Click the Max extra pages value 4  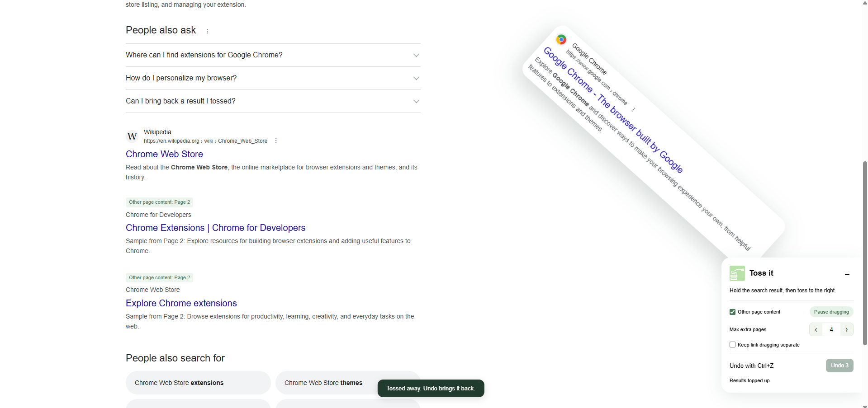click(x=831, y=329)
